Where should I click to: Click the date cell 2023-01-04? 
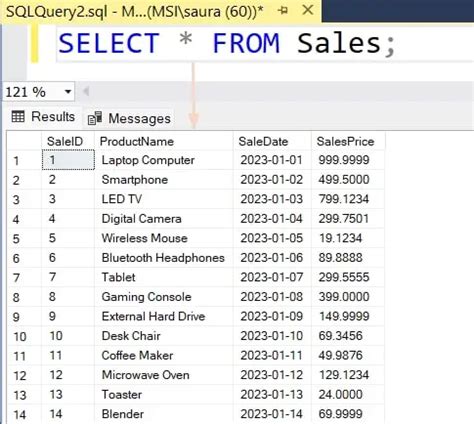(x=272, y=219)
